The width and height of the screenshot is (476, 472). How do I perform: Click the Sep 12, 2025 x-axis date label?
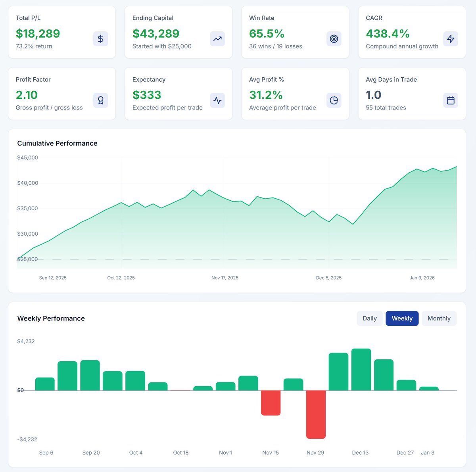click(x=53, y=278)
